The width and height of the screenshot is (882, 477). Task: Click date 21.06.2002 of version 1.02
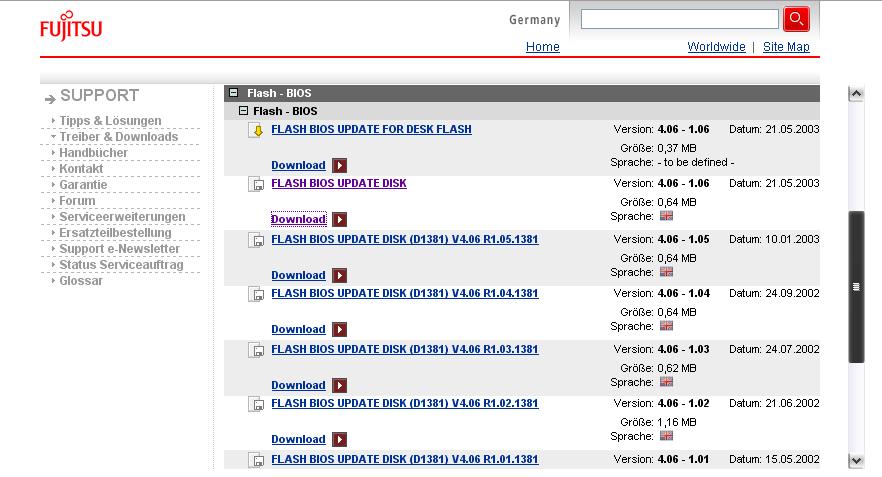pyautogui.click(x=792, y=403)
